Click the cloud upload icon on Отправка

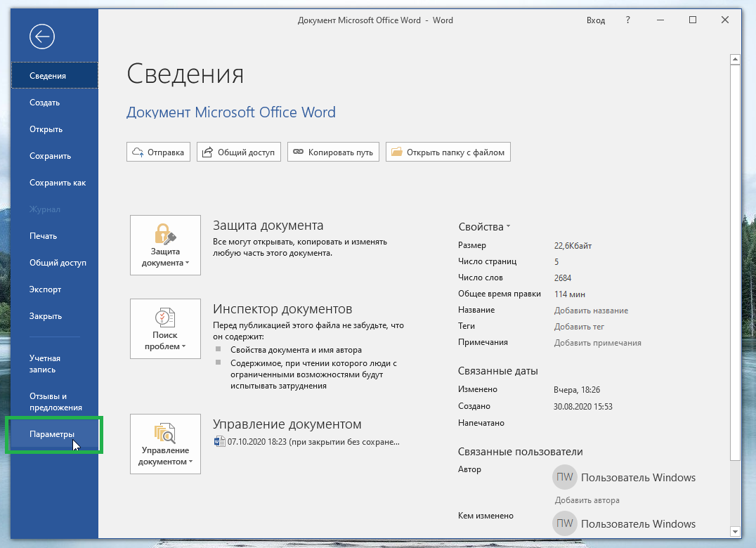point(138,152)
